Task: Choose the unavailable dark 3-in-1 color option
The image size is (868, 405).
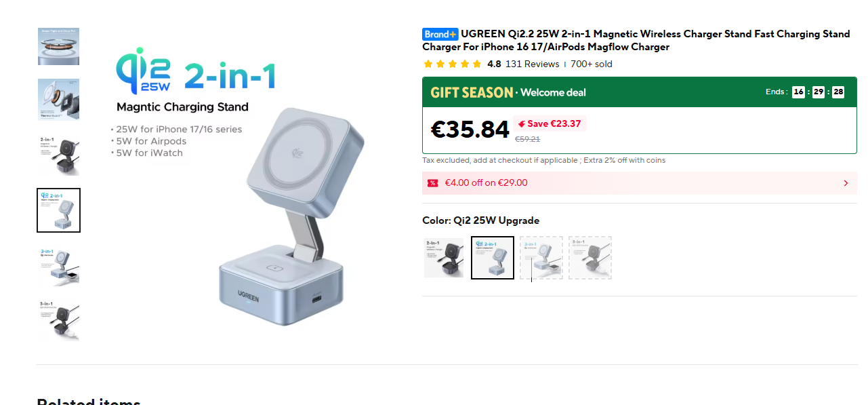Action: 590,258
